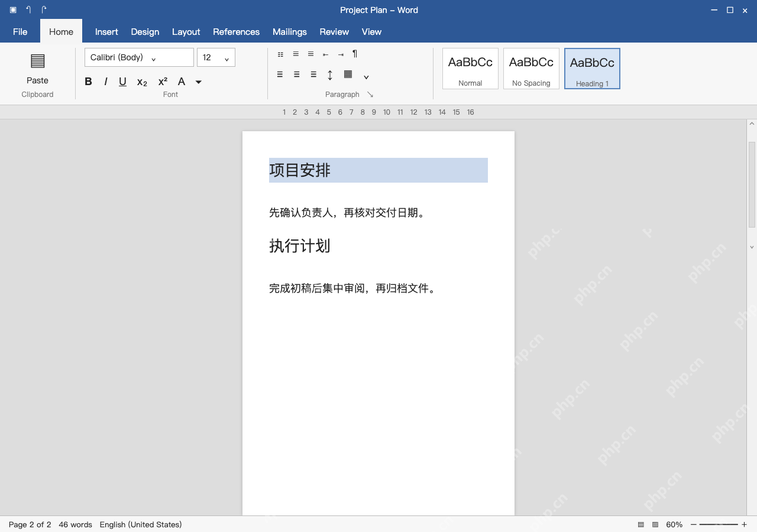Viewport: 757px width, 532px height.
Task: Switch to the Insert tab
Action: (106, 32)
